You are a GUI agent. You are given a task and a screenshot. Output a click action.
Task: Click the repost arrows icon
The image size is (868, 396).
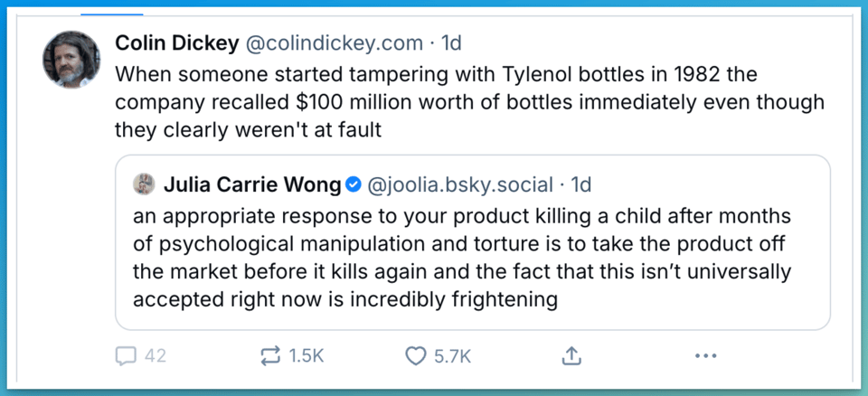pos(270,356)
